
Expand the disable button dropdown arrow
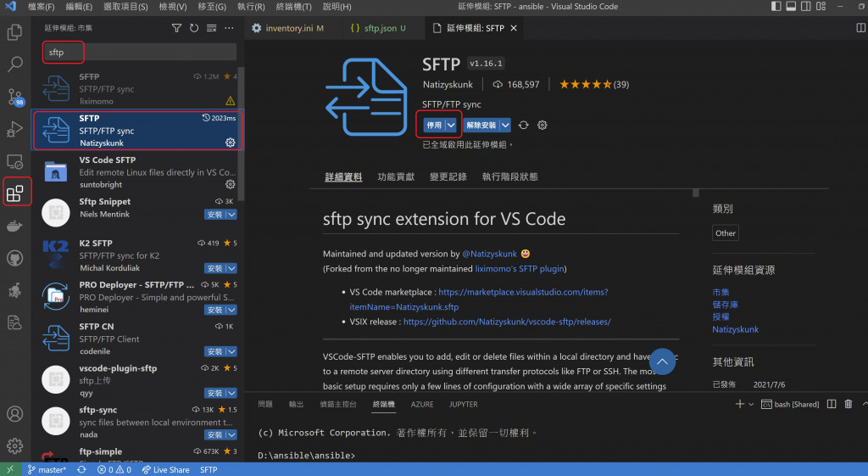[x=452, y=126]
